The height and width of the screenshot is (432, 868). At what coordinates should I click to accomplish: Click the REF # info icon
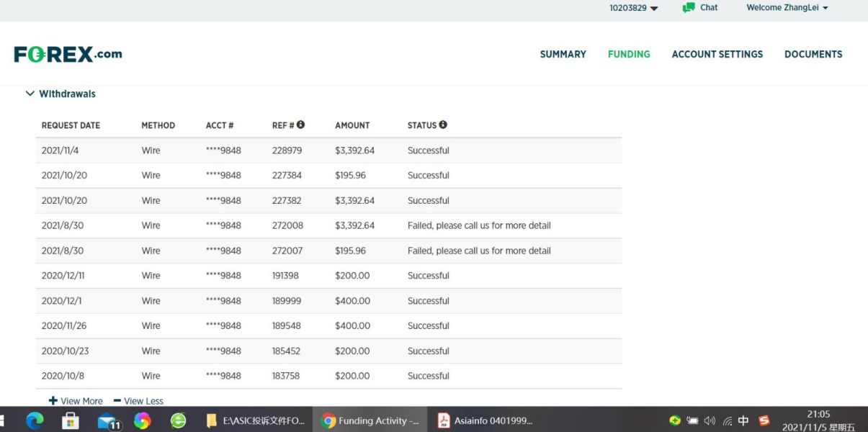[300, 125]
